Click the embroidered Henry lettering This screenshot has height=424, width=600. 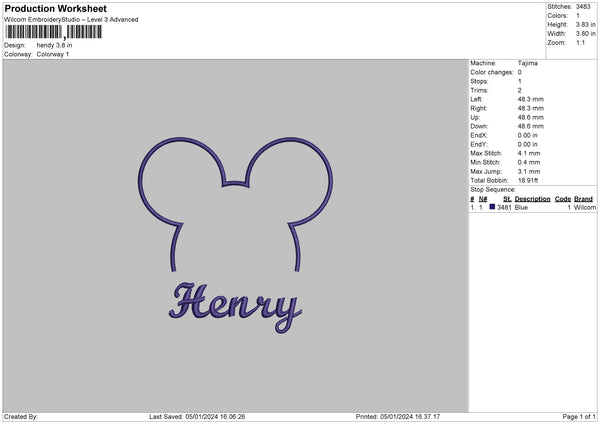[x=235, y=304]
